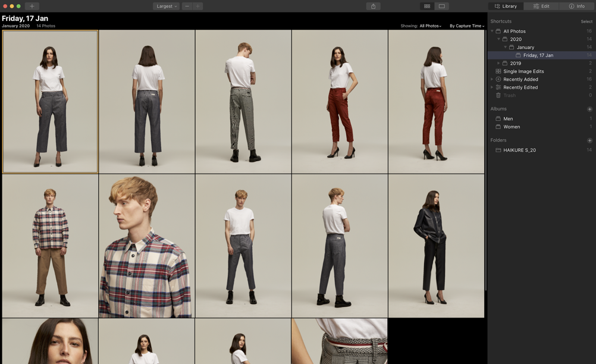Open the Women album
Screen dimensions: 596x364
pos(511,127)
